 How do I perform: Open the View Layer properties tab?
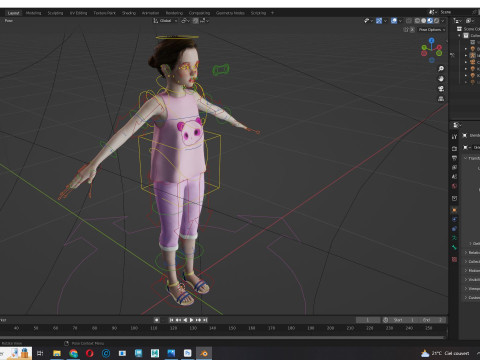(454, 167)
